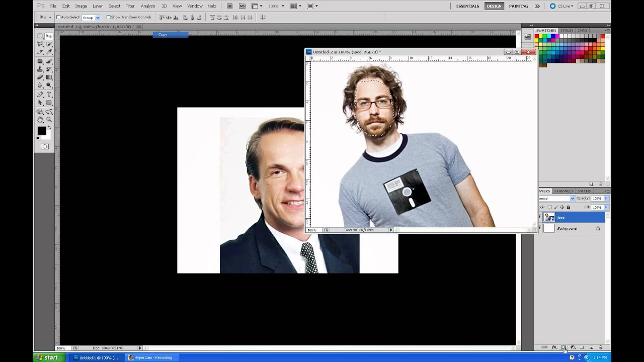Expand more workspaces chevron
The width and height of the screenshot is (644, 362).
click(537, 6)
